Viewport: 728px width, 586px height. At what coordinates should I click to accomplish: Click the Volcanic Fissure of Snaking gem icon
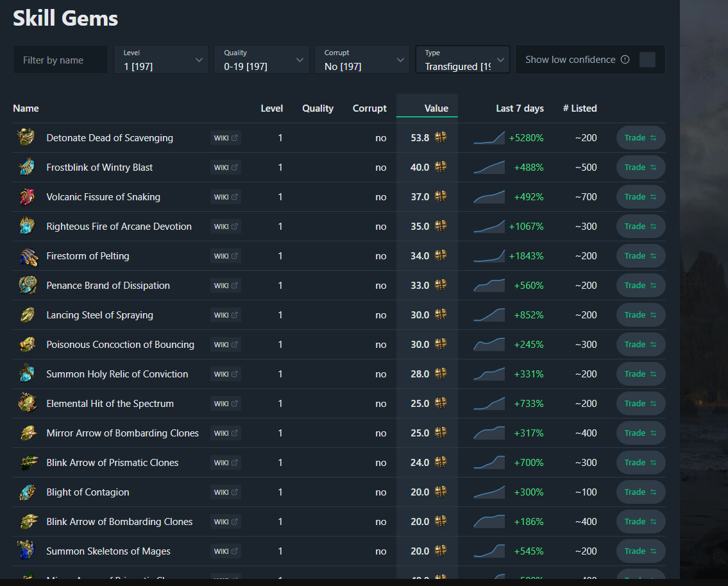[26, 196]
